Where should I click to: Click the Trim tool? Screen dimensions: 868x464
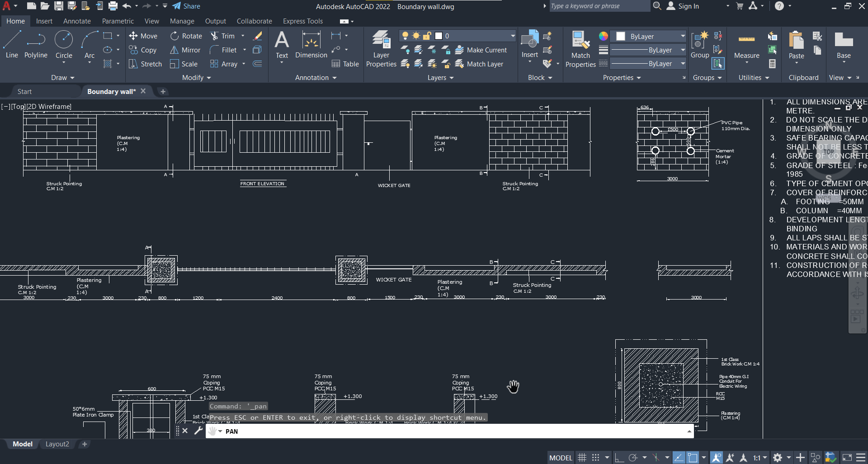223,36
